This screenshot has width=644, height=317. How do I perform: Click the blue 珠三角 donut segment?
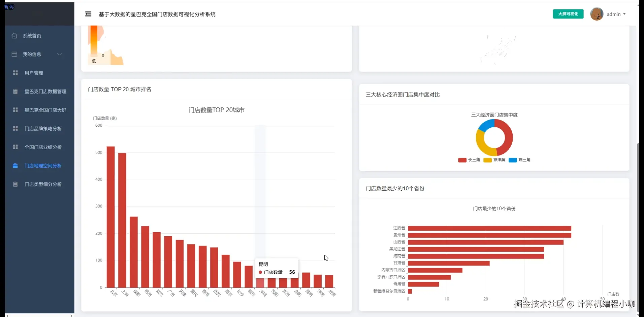click(486, 125)
